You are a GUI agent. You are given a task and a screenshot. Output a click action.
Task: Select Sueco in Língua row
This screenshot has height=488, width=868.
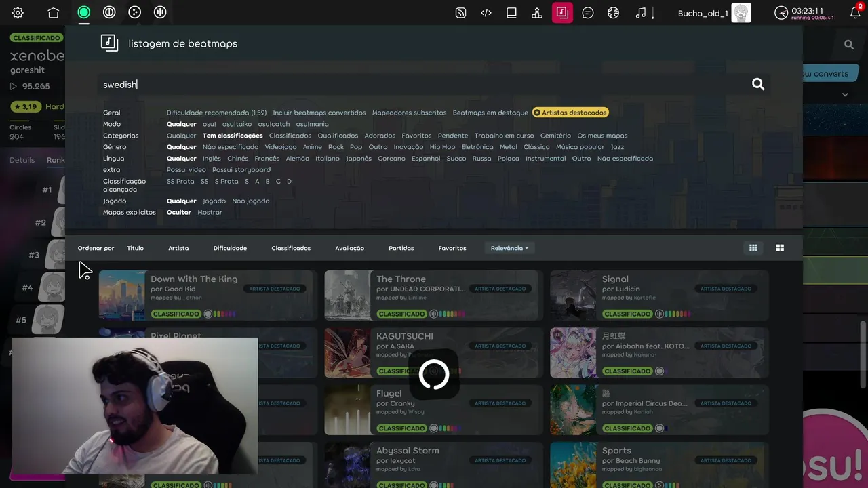tap(456, 159)
